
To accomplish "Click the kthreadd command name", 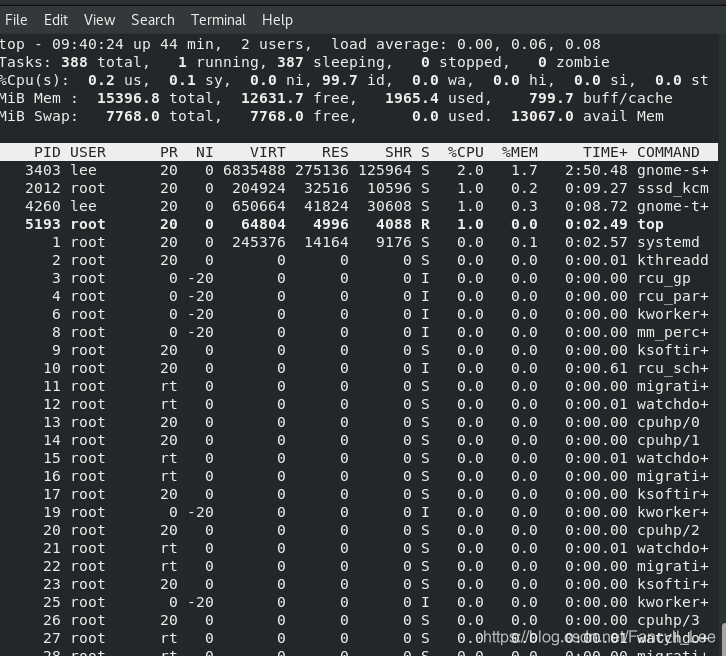I will coord(673,261).
